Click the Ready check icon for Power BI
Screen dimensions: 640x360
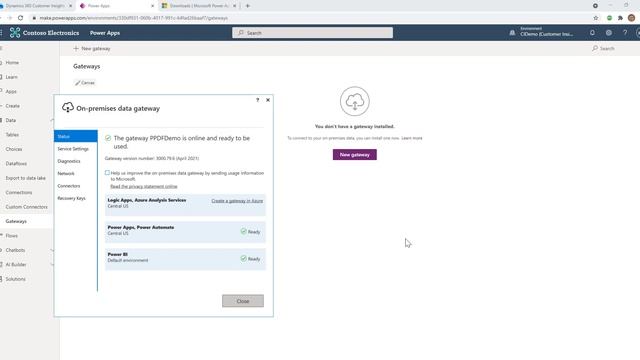point(244,258)
